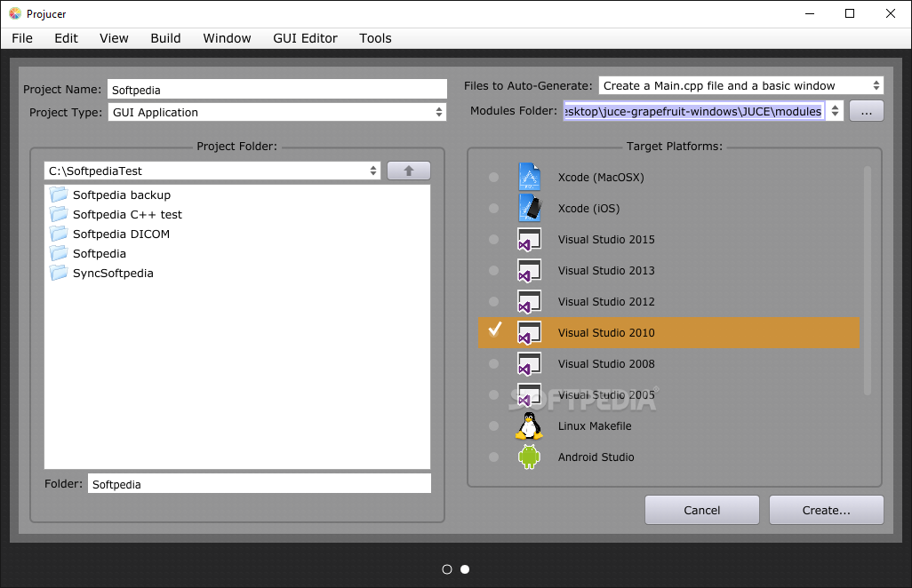Open the Window menu
The height and width of the screenshot is (588, 912).
point(227,38)
